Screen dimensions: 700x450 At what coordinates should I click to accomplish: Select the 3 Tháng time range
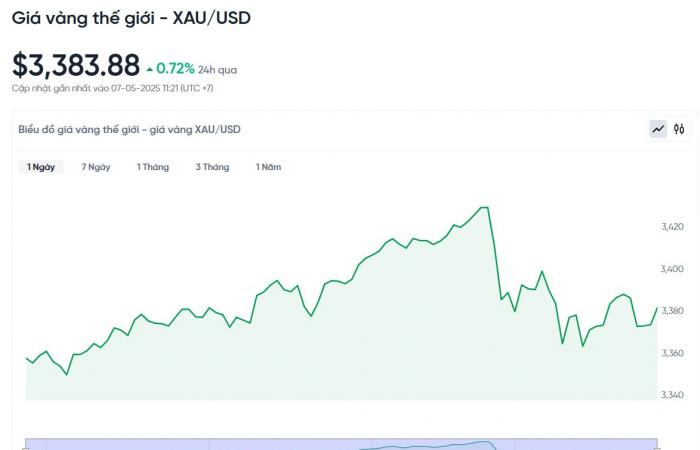coord(212,167)
